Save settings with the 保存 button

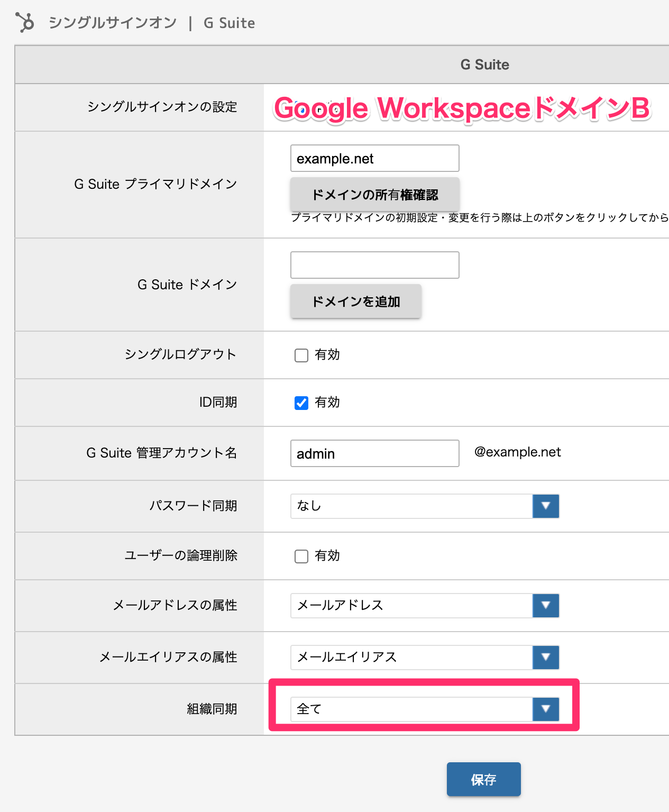[484, 779]
